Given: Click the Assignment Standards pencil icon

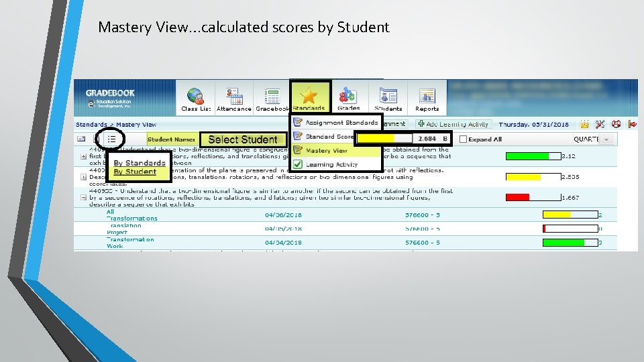Looking at the screenshot, I should (298, 122).
